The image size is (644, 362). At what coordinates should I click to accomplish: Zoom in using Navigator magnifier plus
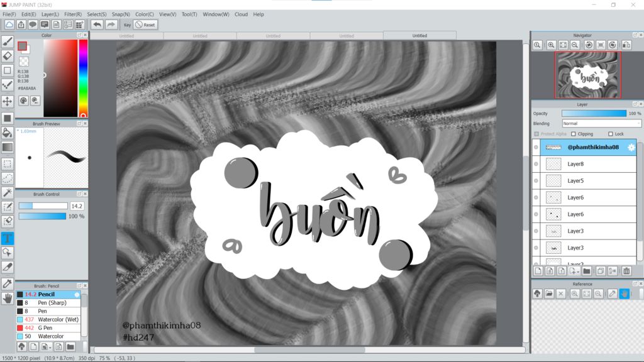(x=551, y=45)
